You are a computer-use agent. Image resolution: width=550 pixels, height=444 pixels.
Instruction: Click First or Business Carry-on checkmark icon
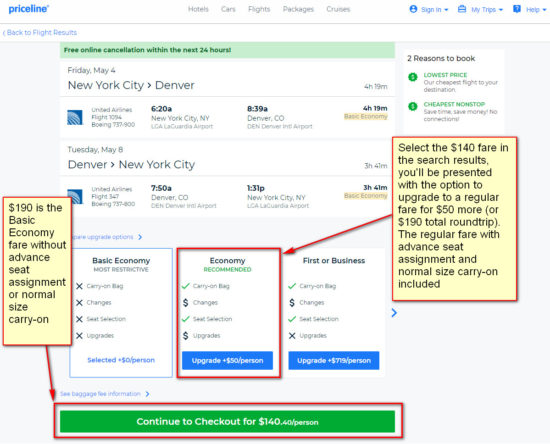pos(292,286)
